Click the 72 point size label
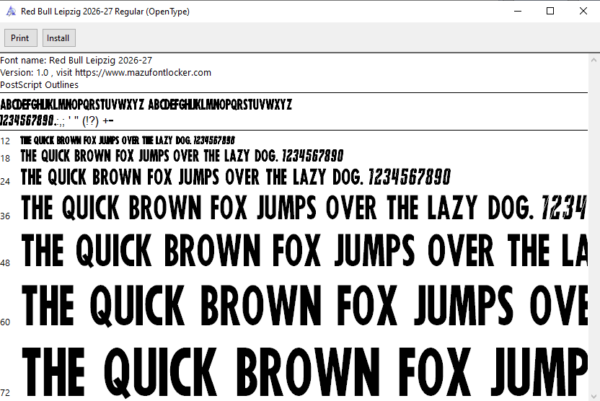600x401 pixels. pyautogui.click(x=5, y=393)
